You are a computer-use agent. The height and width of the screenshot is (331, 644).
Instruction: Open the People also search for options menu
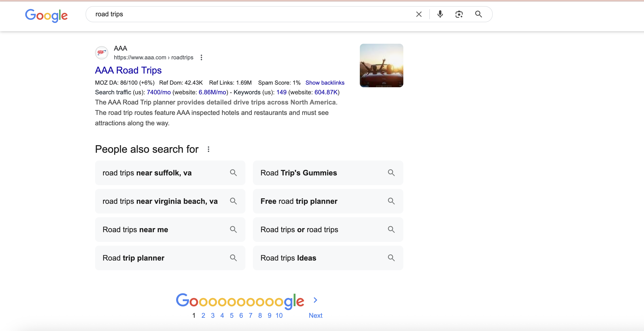(x=209, y=149)
